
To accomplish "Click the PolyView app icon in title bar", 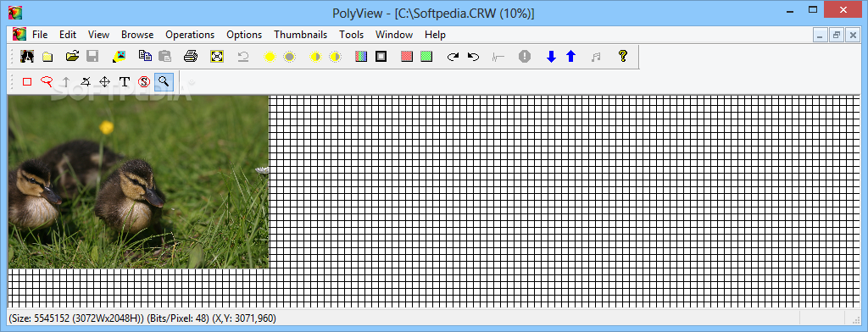I will [15, 12].
